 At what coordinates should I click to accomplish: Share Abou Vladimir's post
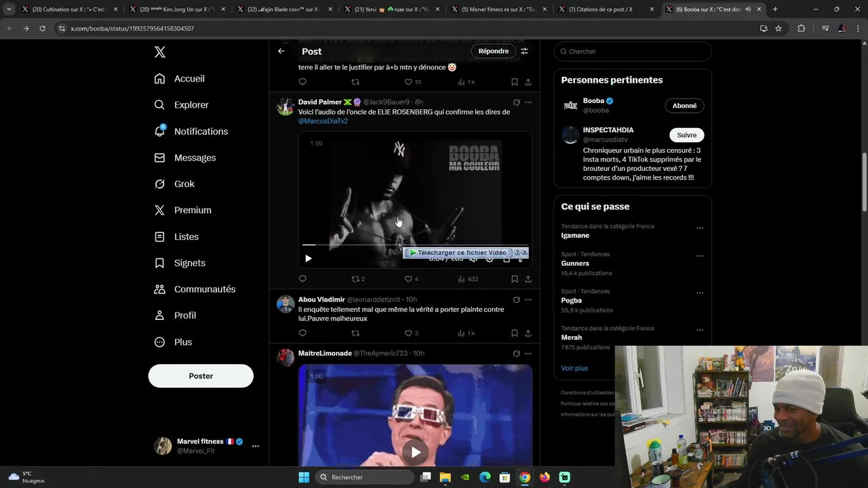(528, 333)
